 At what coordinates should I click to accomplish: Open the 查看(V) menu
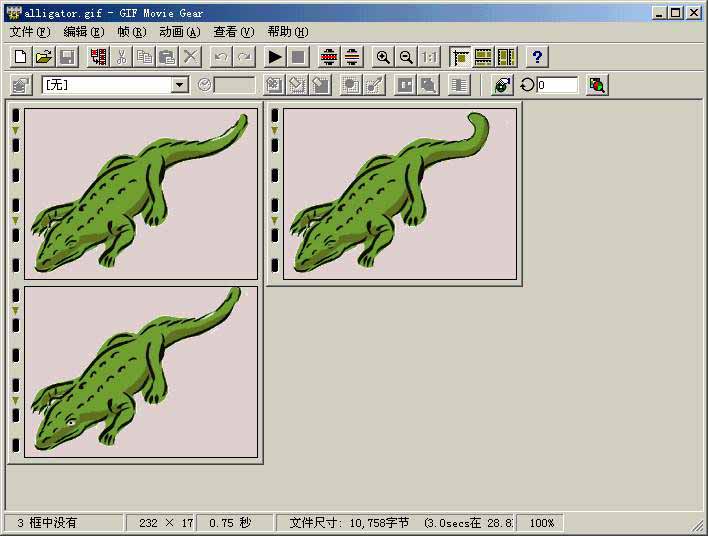click(x=233, y=31)
